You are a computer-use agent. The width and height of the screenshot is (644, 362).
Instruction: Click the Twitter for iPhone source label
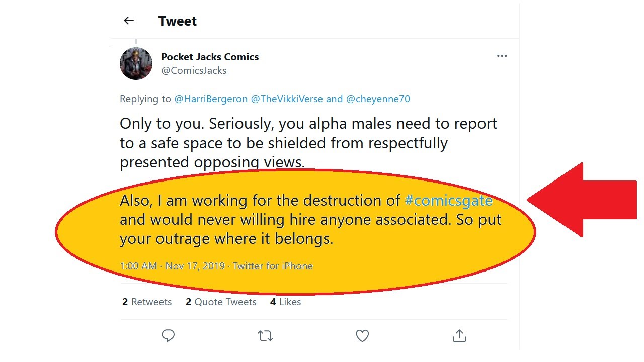pos(273,266)
